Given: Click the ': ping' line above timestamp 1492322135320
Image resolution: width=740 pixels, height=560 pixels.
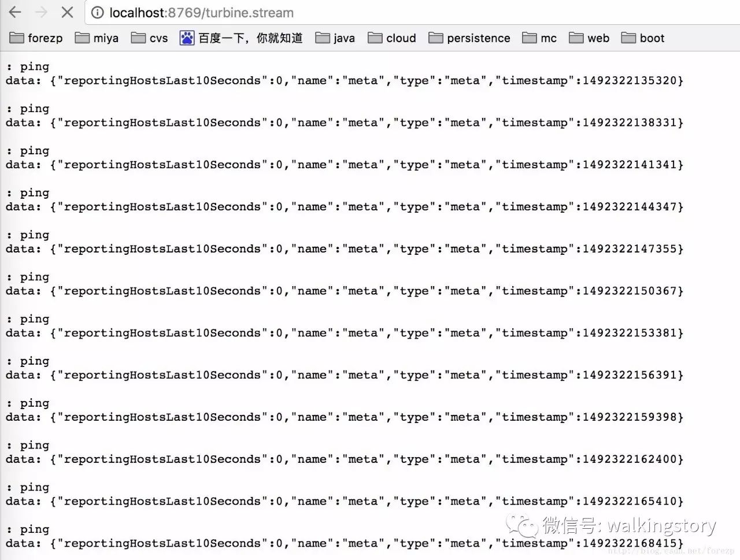Looking at the screenshot, I should [x=28, y=67].
